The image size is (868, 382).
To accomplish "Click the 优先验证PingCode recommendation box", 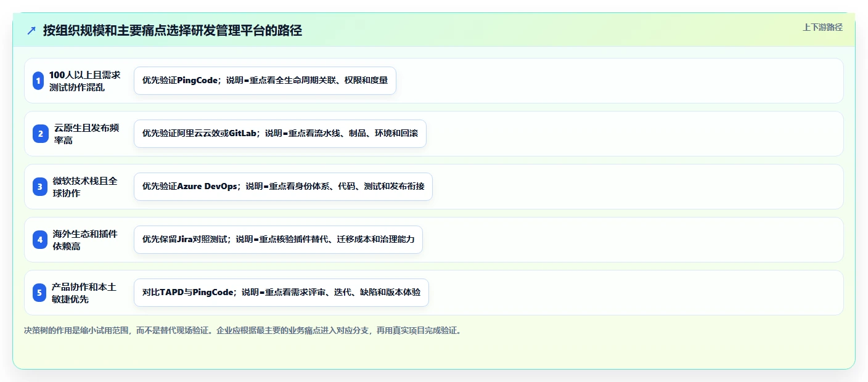I will pyautogui.click(x=265, y=81).
